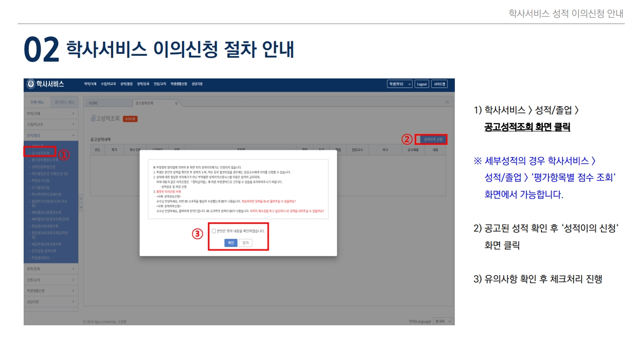The width and height of the screenshot is (644, 362).
Task: Switch to the 즐겨찾는 메뉴 sidebar tab
Action: (64, 103)
